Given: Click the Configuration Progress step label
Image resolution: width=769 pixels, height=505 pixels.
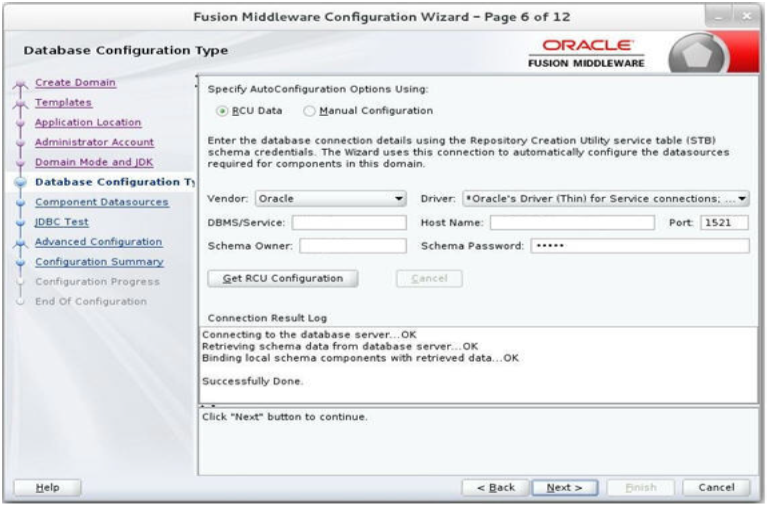Looking at the screenshot, I should (x=97, y=281).
